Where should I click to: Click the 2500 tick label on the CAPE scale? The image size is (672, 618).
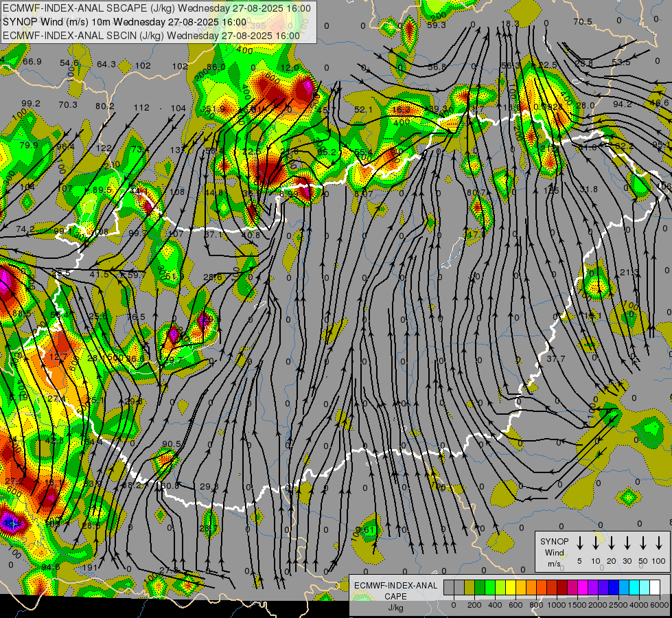pos(618,605)
